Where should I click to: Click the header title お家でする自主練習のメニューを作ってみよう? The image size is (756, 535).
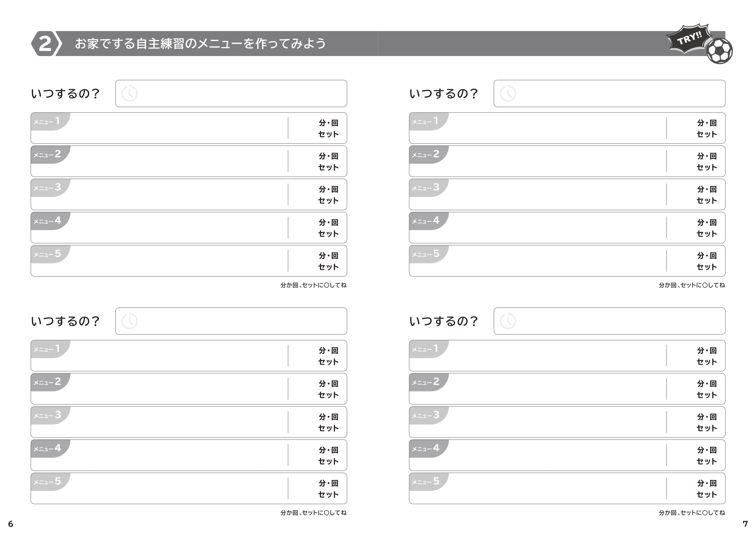click(200, 44)
